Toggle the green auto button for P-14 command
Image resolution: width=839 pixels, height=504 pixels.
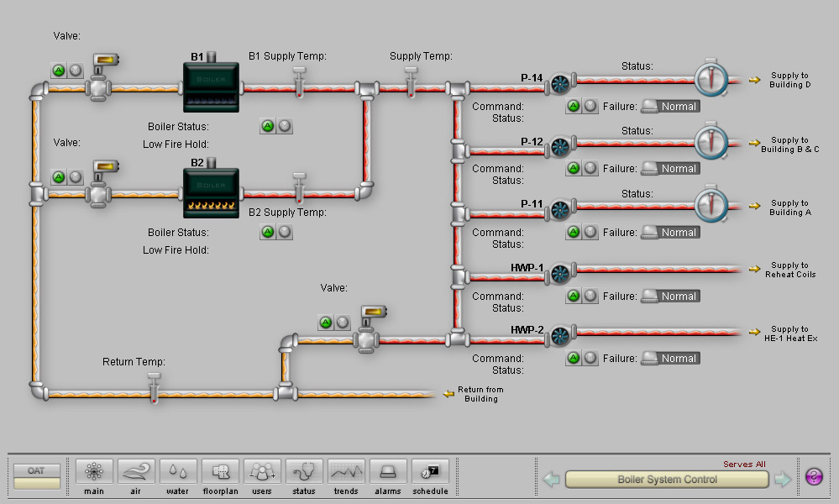(574, 106)
